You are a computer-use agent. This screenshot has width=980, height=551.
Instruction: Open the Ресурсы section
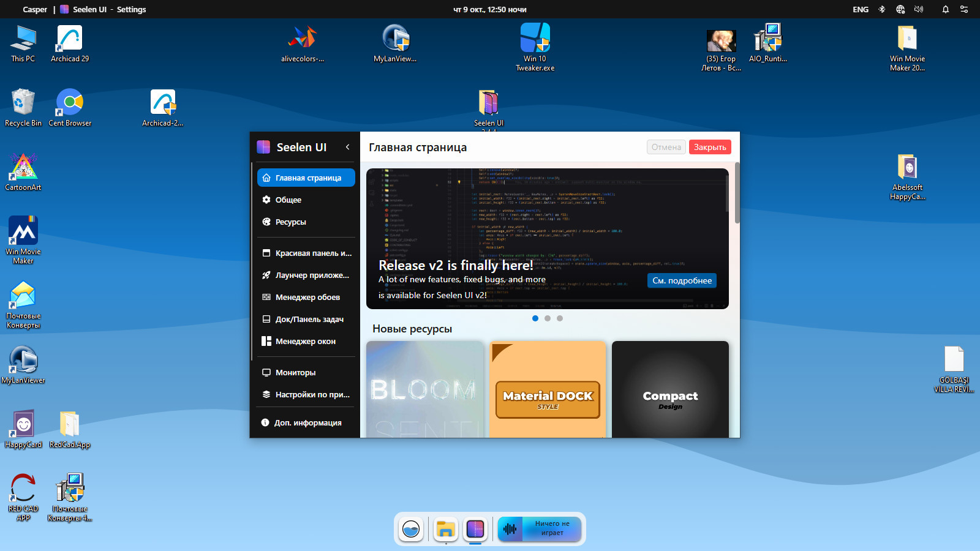[x=306, y=222]
